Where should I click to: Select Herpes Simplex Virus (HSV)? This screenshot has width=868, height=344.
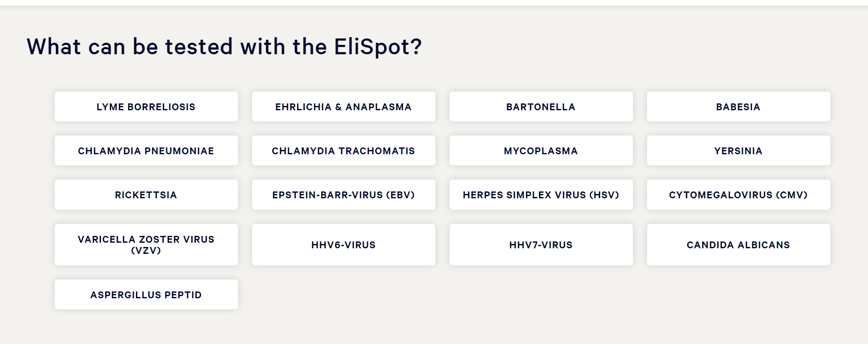click(541, 194)
